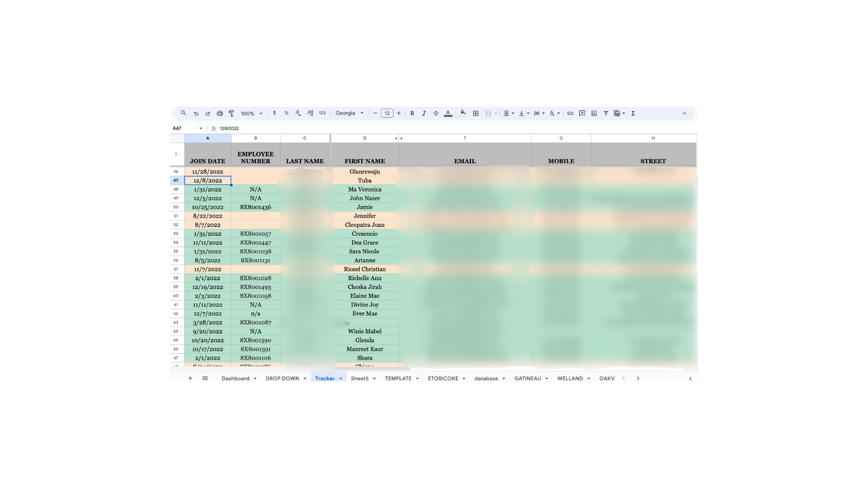Create a filter
868x488 pixels.
pos(606,113)
